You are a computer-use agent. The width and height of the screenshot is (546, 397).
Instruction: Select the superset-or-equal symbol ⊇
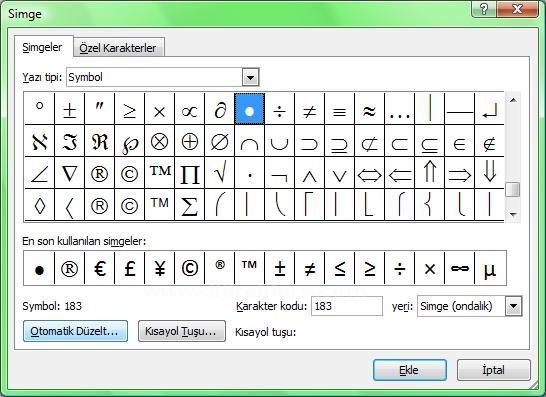[339, 141]
